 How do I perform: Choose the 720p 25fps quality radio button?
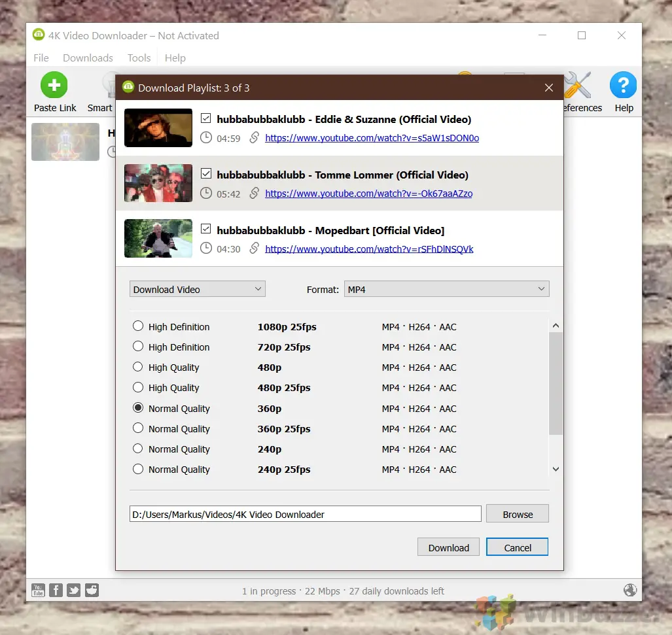[x=138, y=347]
